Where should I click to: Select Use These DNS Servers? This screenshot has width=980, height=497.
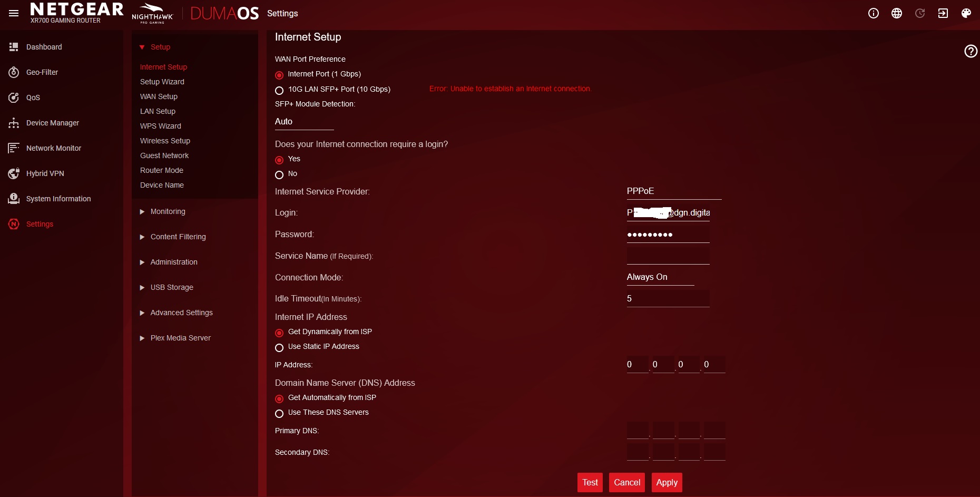(279, 413)
